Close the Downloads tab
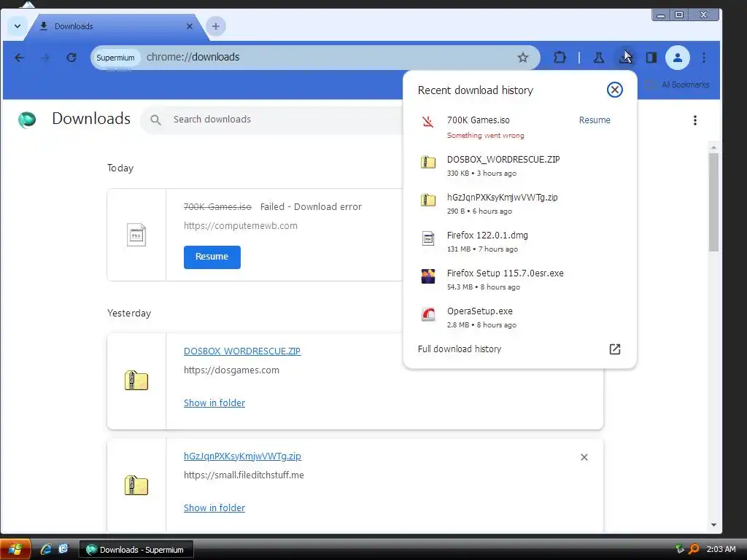747x560 pixels. pos(190,26)
